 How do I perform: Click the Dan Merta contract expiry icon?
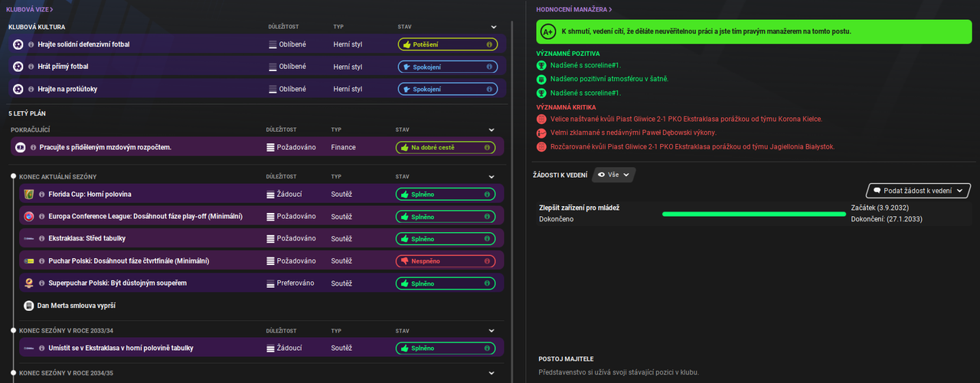tap(29, 306)
